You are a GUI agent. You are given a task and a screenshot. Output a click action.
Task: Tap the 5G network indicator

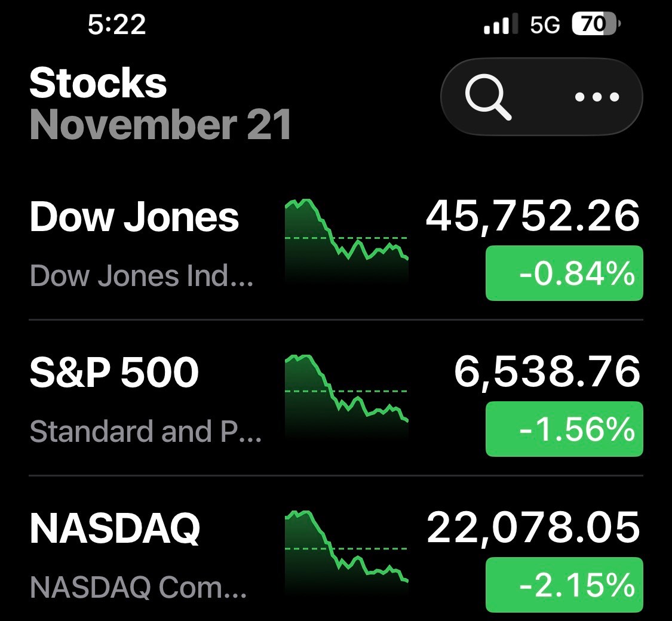click(544, 25)
